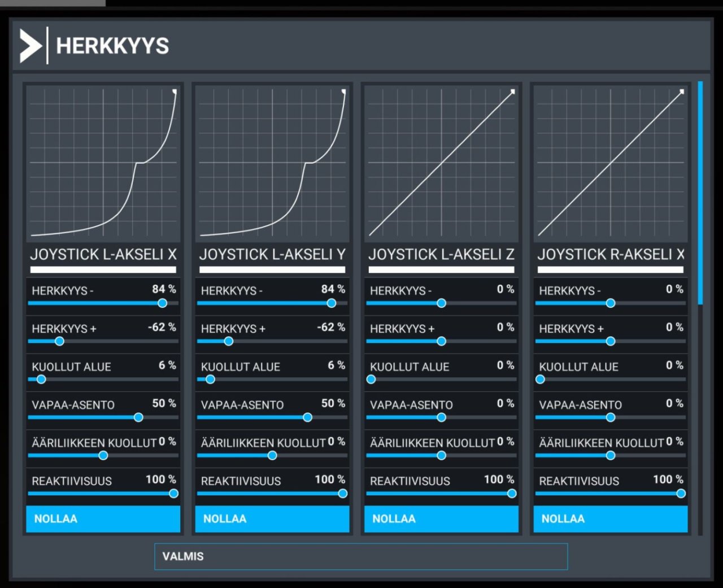723x588 pixels.
Task: Click the 100 % Reaktiivisuus value for L-akseli Z
Action: click(499, 480)
